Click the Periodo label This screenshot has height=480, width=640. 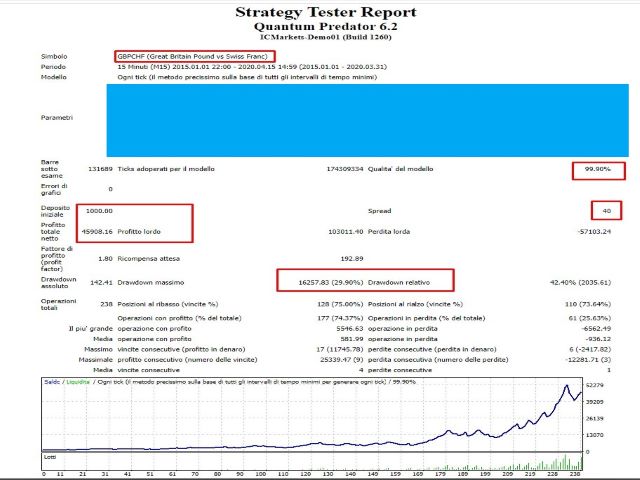53,67
